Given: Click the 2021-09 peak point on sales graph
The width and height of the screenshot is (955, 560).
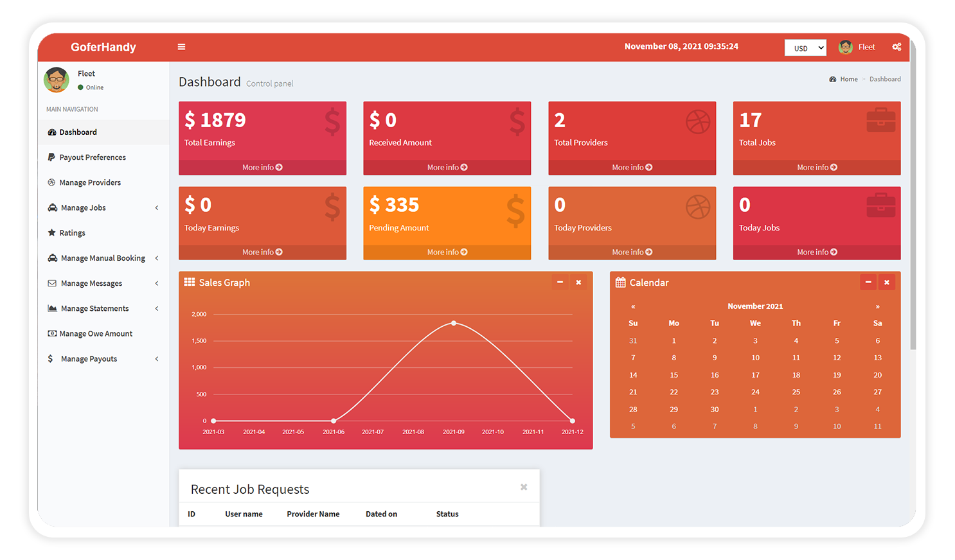Looking at the screenshot, I should pyautogui.click(x=454, y=323).
